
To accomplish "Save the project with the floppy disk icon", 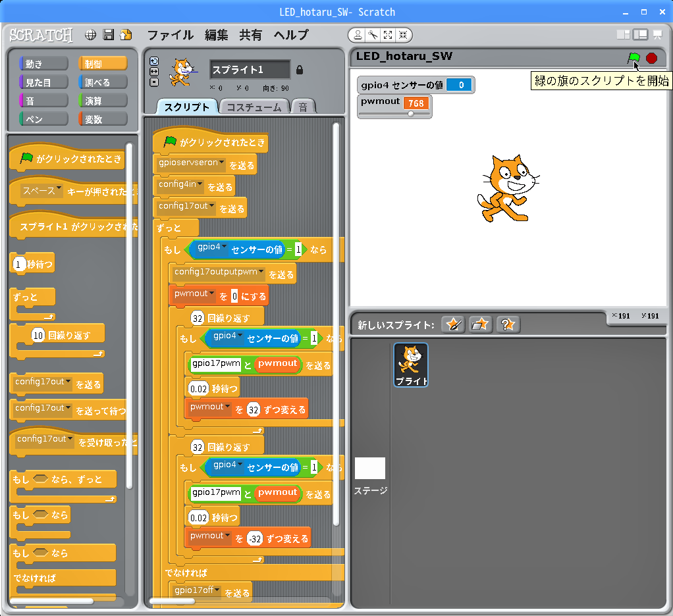I will click(x=109, y=35).
